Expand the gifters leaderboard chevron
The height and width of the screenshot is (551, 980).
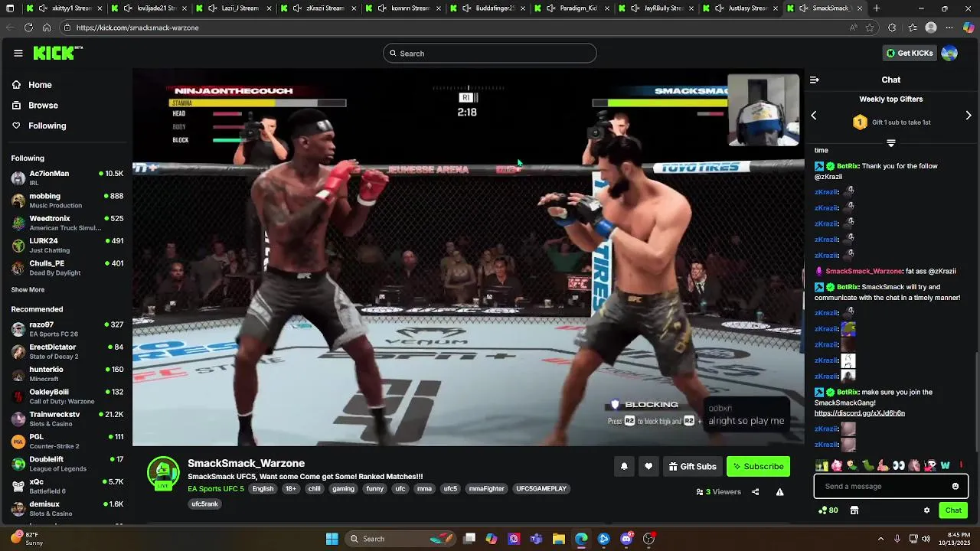[x=890, y=143]
